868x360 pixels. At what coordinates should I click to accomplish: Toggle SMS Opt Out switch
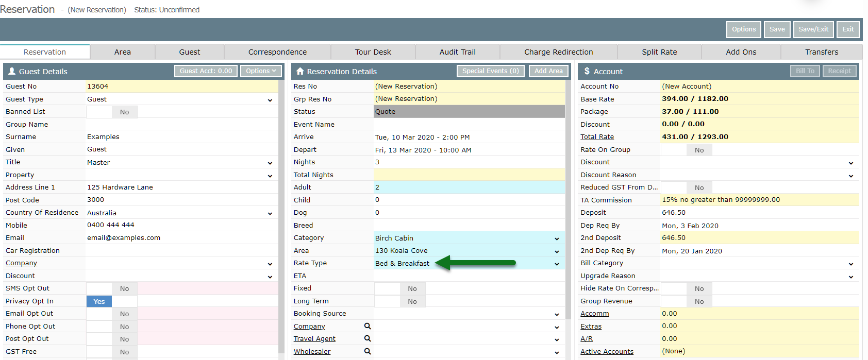coord(112,288)
